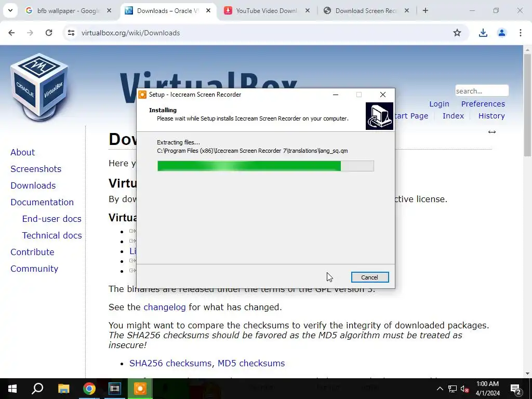Image resolution: width=532 pixels, height=399 pixels.
Task: Open the notification center icon
Action: [516, 389]
